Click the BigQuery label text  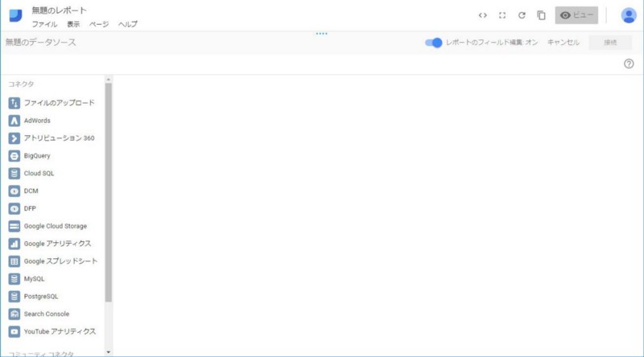37,156
